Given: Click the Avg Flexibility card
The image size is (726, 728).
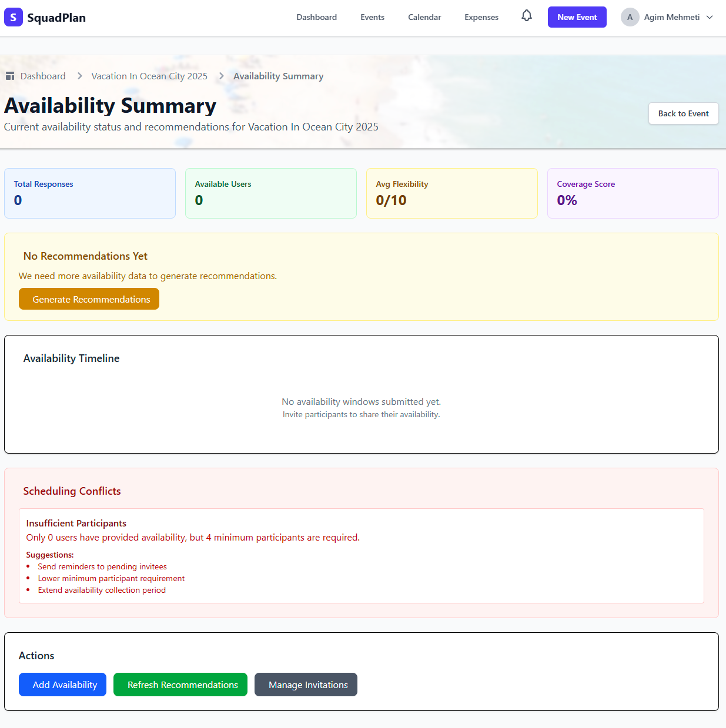Looking at the screenshot, I should 451,193.
